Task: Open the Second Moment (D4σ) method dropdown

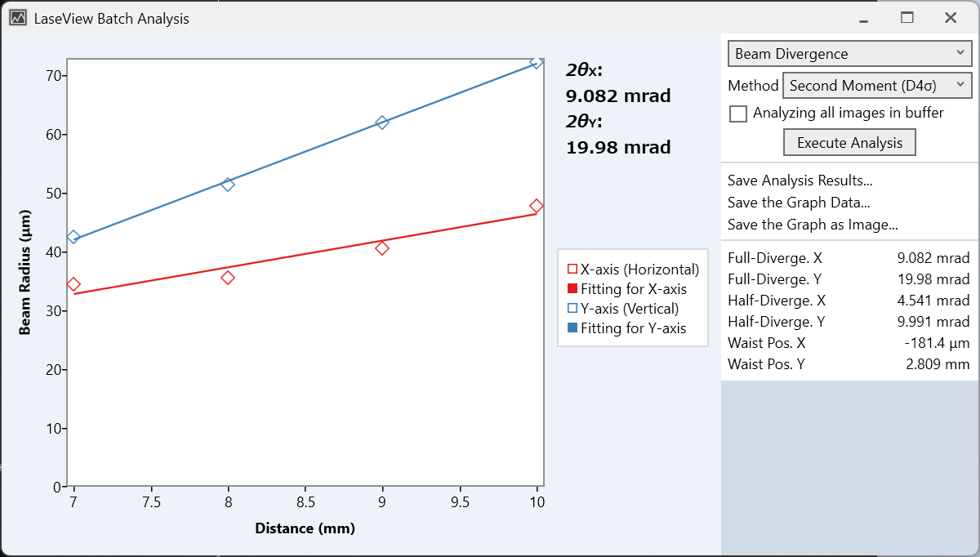Action: click(877, 85)
